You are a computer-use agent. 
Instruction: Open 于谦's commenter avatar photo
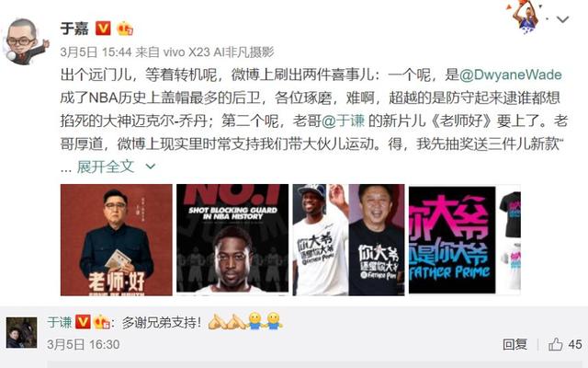22,333
